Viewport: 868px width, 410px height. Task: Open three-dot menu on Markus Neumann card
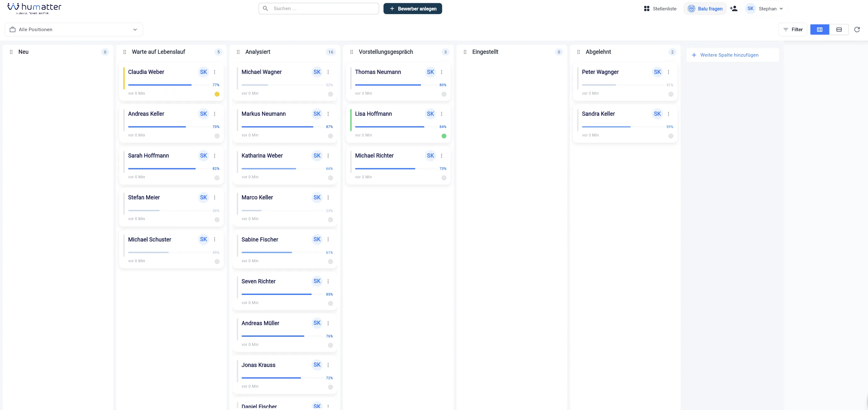pyautogui.click(x=328, y=114)
